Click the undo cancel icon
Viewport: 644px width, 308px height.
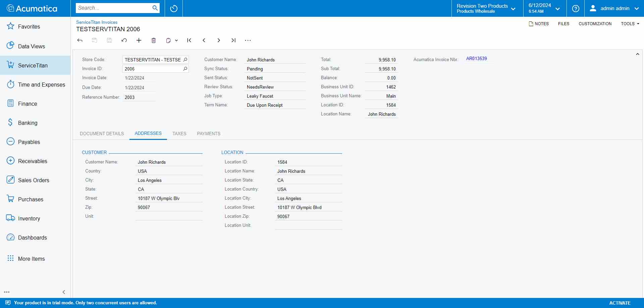point(124,40)
